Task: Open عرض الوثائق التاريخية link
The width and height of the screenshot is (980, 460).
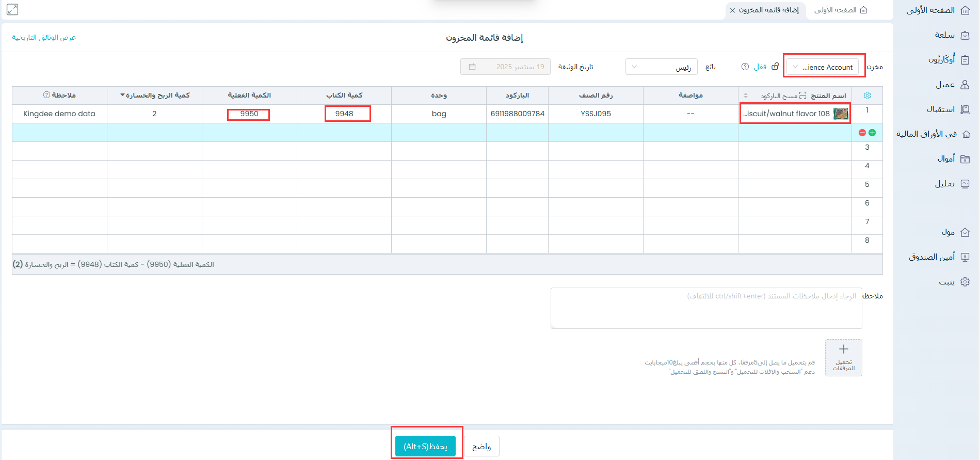Action: tap(44, 38)
